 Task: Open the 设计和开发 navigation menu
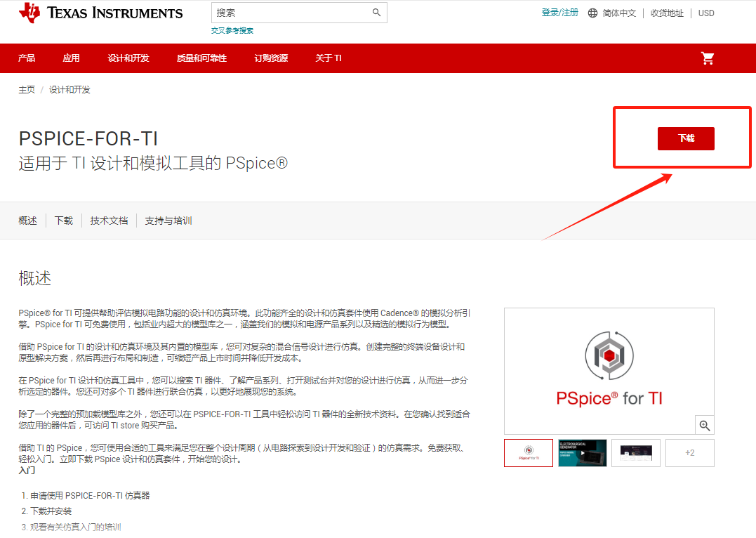(128, 58)
